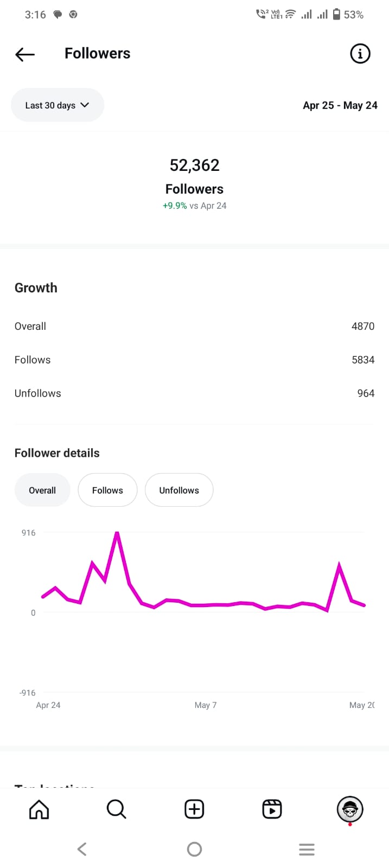Select the Follows chart filter chip
Image resolution: width=389 pixels, height=868 pixels.
coord(107,490)
